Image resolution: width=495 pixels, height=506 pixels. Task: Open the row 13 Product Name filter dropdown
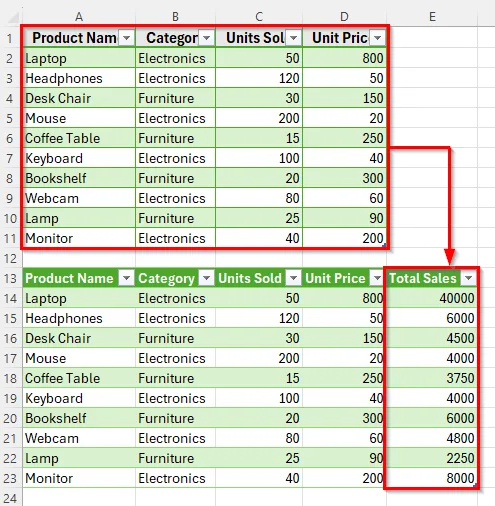(x=126, y=278)
